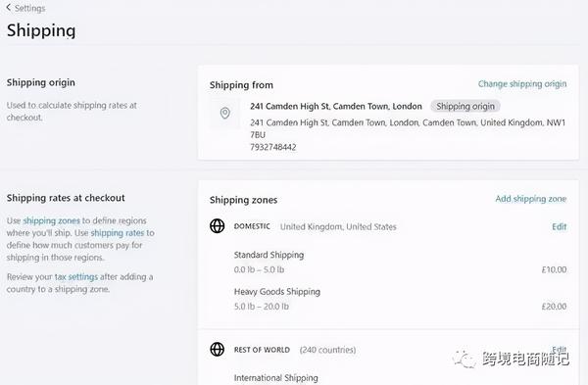
Task: Select the Add shipping zone link
Action: click(x=530, y=199)
